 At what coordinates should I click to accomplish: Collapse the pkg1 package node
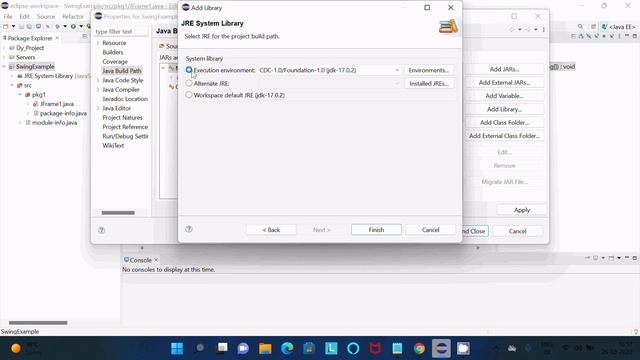[x=20, y=95]
